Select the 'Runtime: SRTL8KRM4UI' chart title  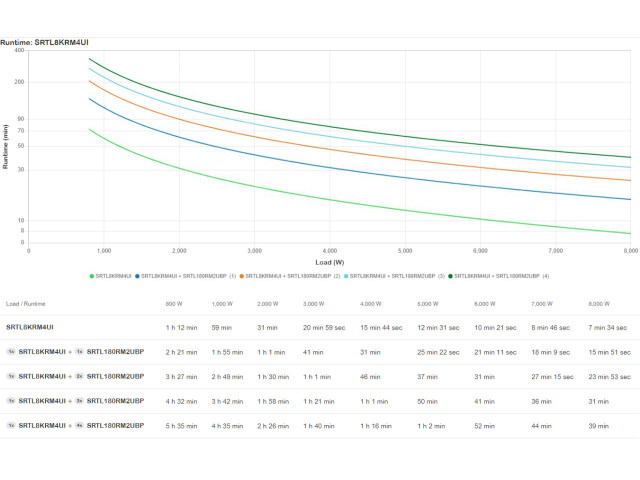coord(44,42)
